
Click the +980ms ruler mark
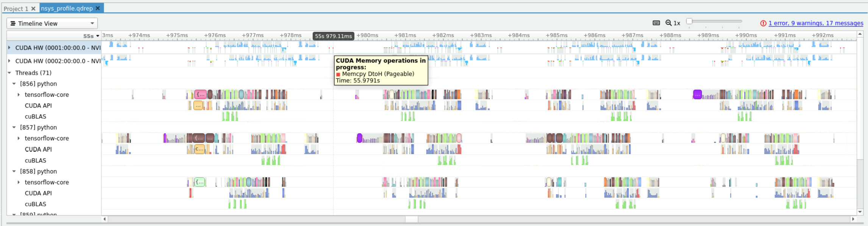pos(367,35)
